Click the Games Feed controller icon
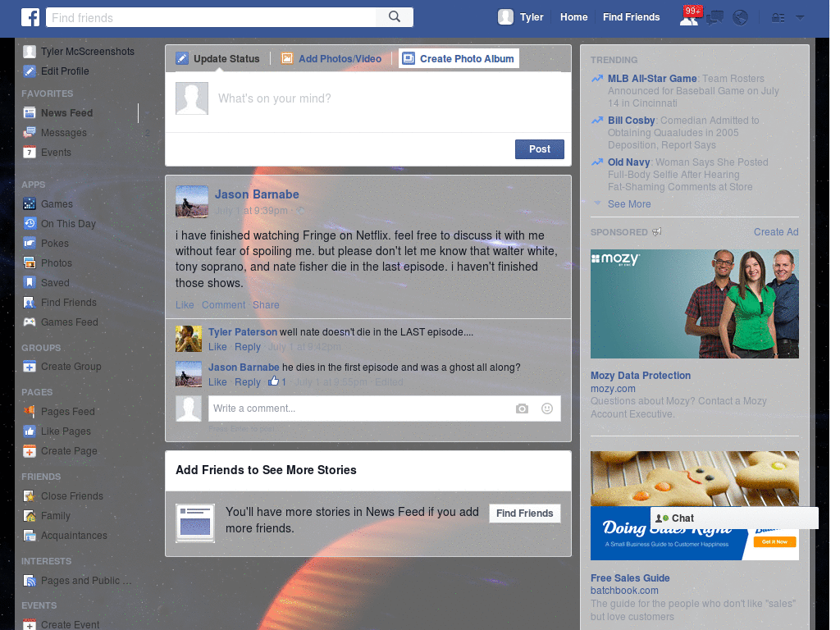840x630 pixels. point(30,322)
